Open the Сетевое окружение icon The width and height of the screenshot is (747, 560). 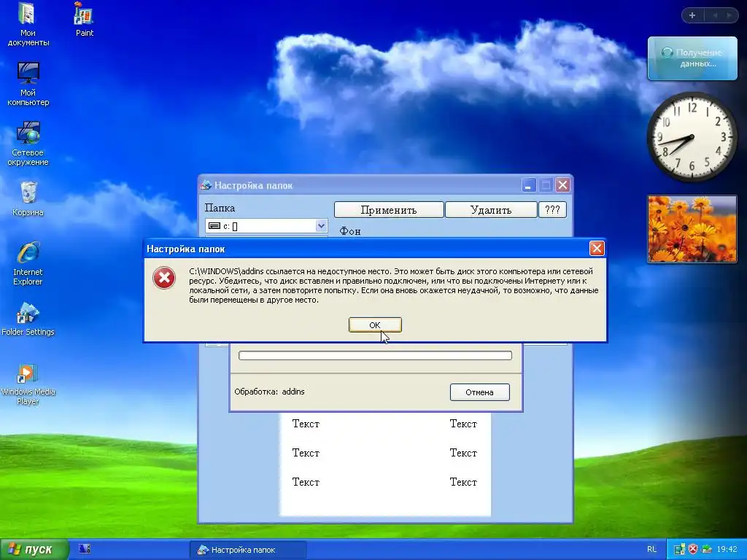[x=28, y=144]
